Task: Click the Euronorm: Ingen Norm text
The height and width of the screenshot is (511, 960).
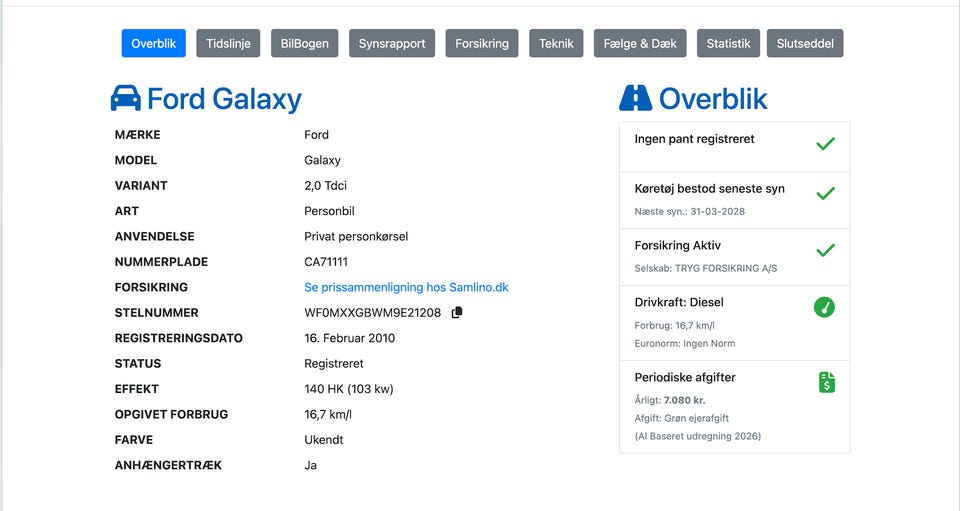Action: (685, 343)
